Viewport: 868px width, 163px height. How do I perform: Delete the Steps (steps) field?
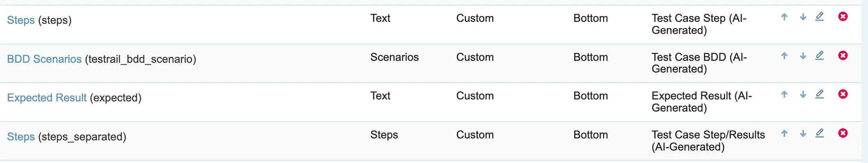pyautogui.click(x=843, y=16)
